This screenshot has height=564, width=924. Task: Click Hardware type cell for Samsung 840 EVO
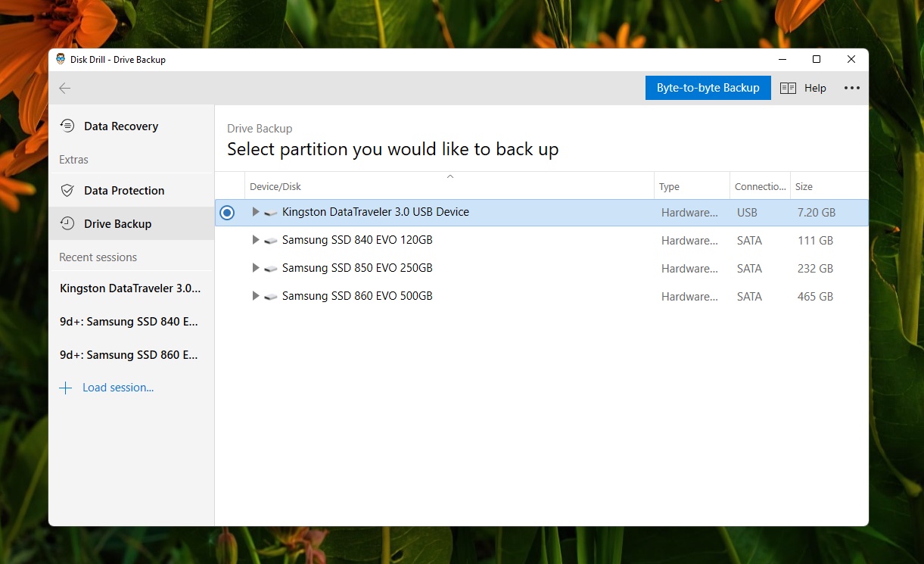point(690,241)
